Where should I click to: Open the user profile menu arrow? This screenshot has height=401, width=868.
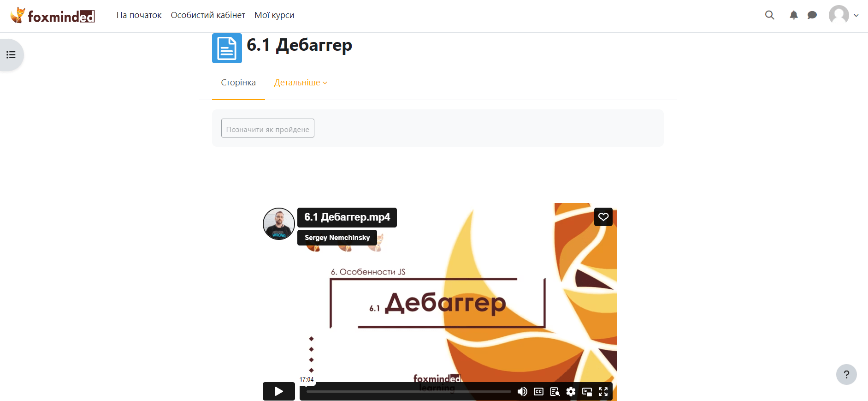tap(856, 15)
